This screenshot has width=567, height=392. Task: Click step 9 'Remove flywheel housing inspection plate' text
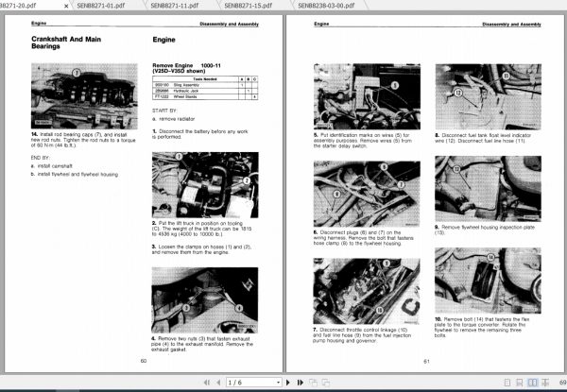[x=485, y=230]
